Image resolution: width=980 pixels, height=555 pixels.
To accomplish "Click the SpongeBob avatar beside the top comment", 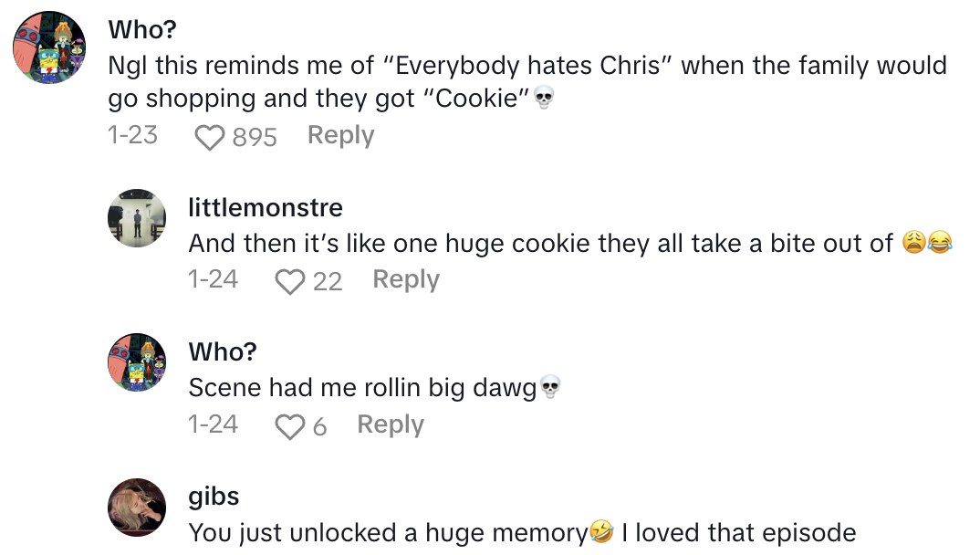I will (x=49, y=47).
